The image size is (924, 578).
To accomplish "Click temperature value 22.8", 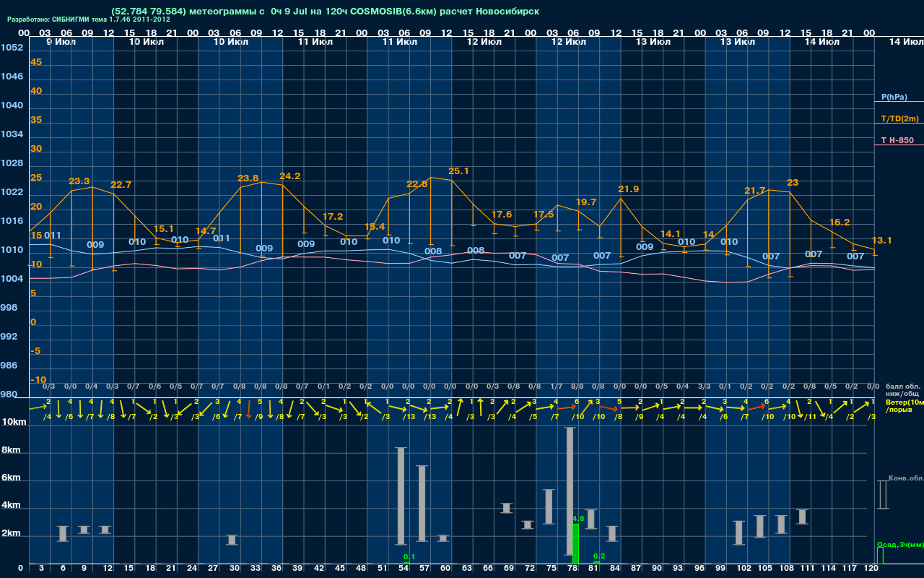I will tap(417, 184).
